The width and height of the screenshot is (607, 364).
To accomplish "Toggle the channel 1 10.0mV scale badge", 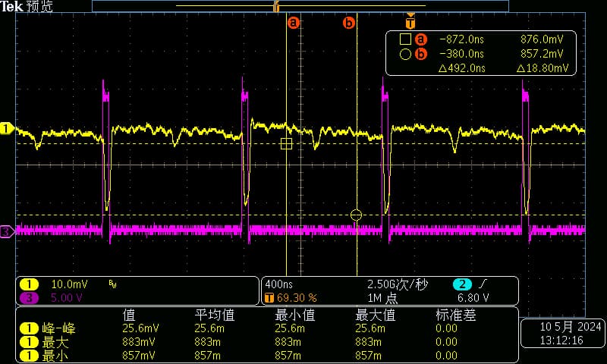I will coord(29,284).
